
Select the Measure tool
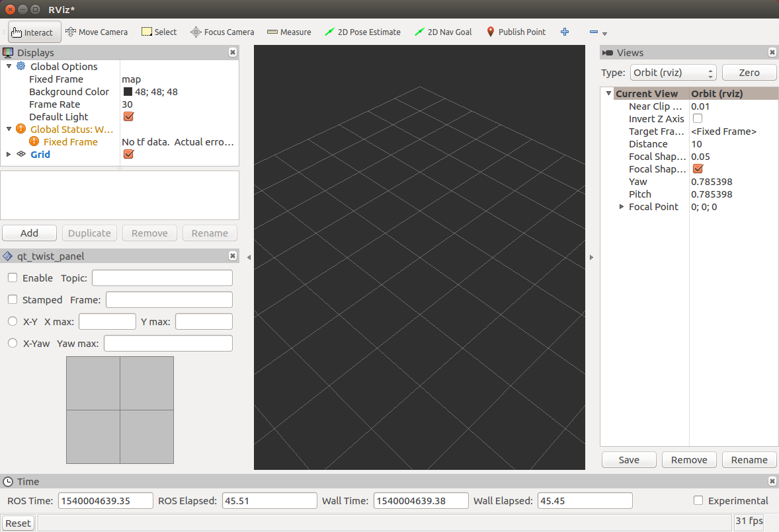289,31
